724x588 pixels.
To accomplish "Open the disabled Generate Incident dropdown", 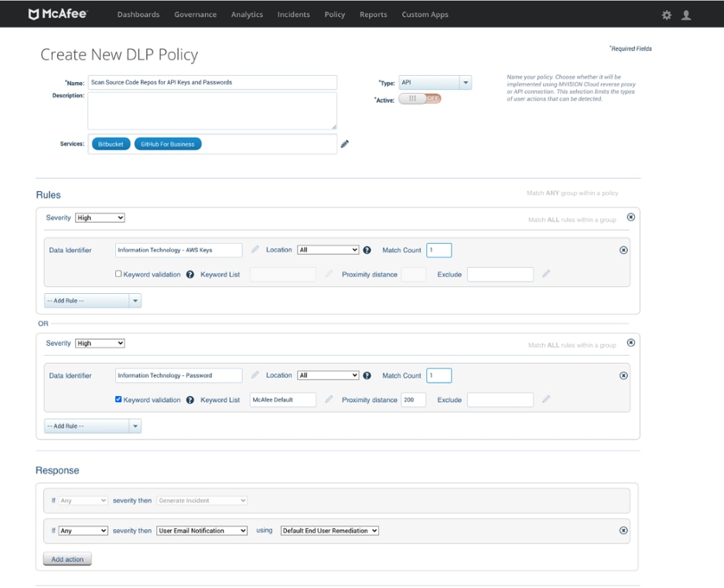I will pos(202,501).
